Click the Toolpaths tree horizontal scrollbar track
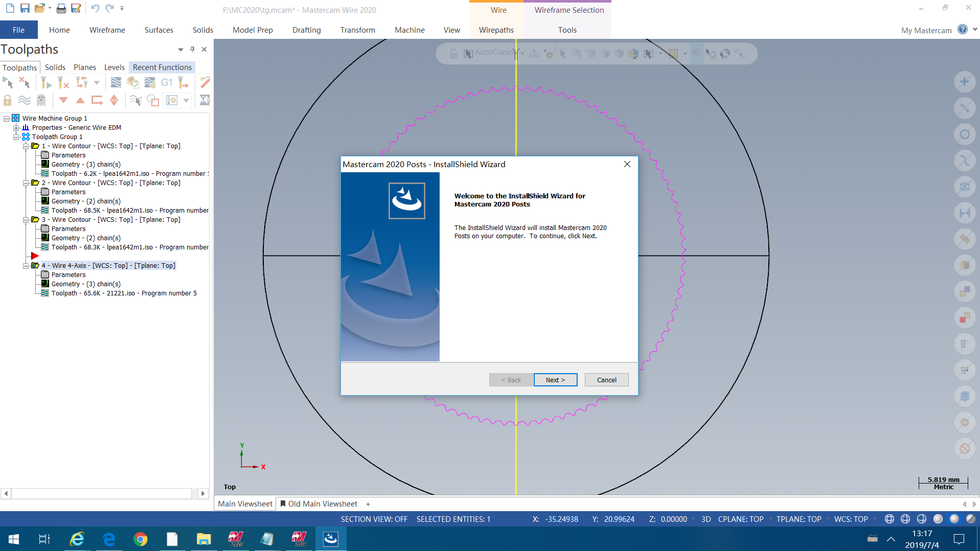The image size is (980, 551). click(102, 493)
